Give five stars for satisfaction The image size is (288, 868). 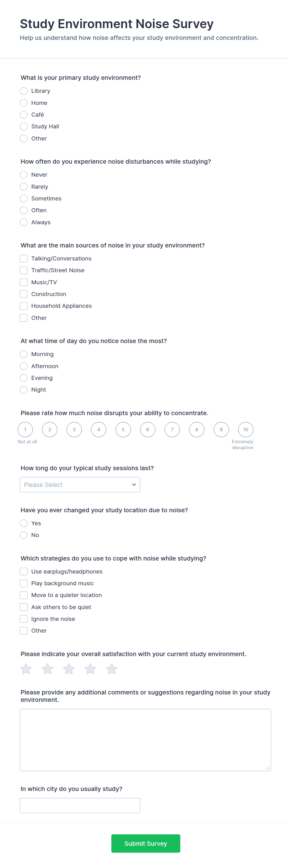coord(111,669)
